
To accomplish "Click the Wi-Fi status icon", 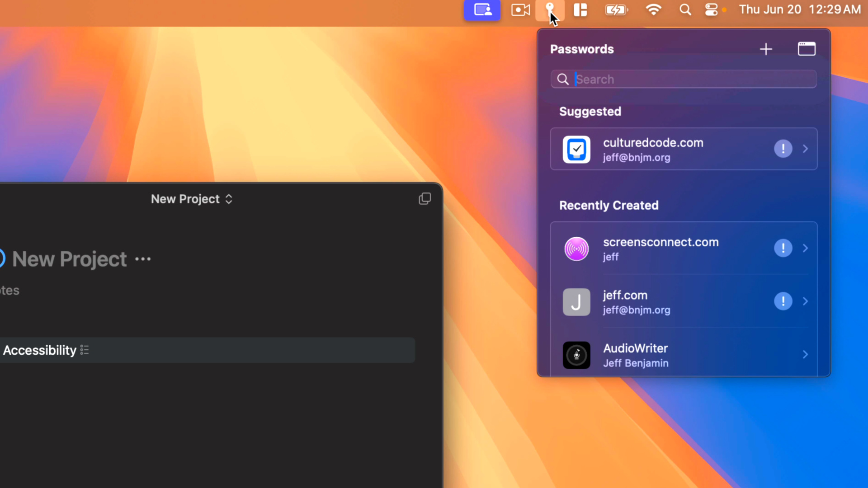I will [x=653, y=9].
